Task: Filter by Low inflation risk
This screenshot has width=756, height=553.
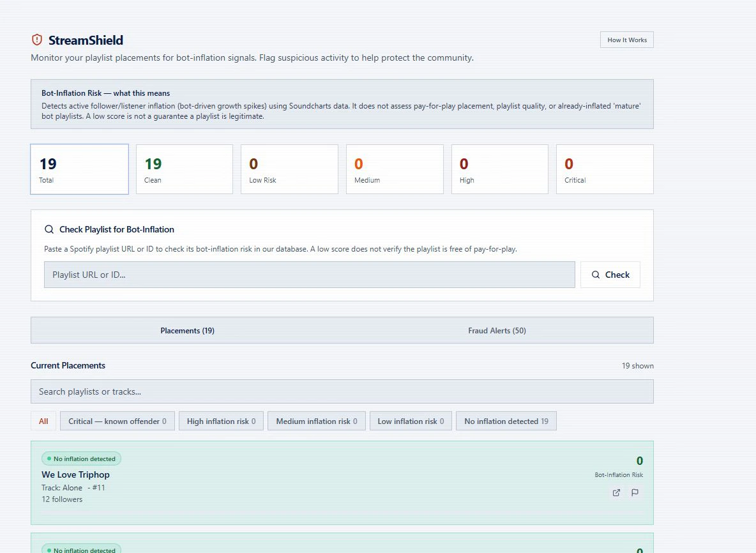Action: point(411,421)
